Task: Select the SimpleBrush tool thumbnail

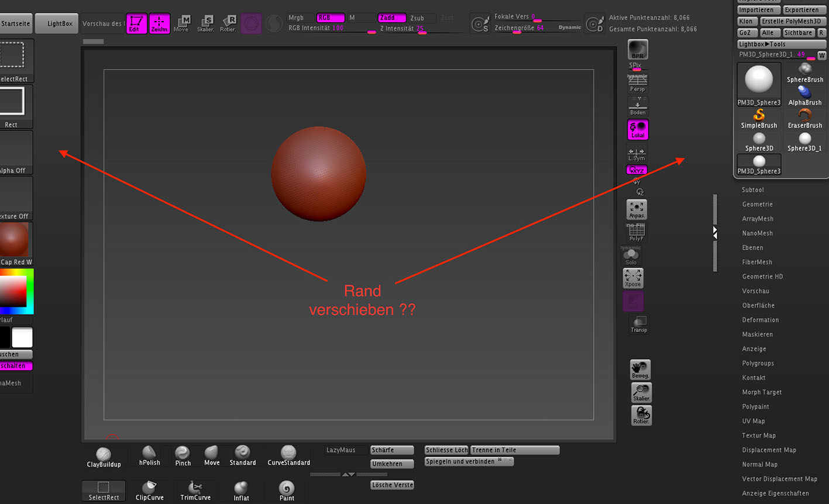Action: coord(759,119)
